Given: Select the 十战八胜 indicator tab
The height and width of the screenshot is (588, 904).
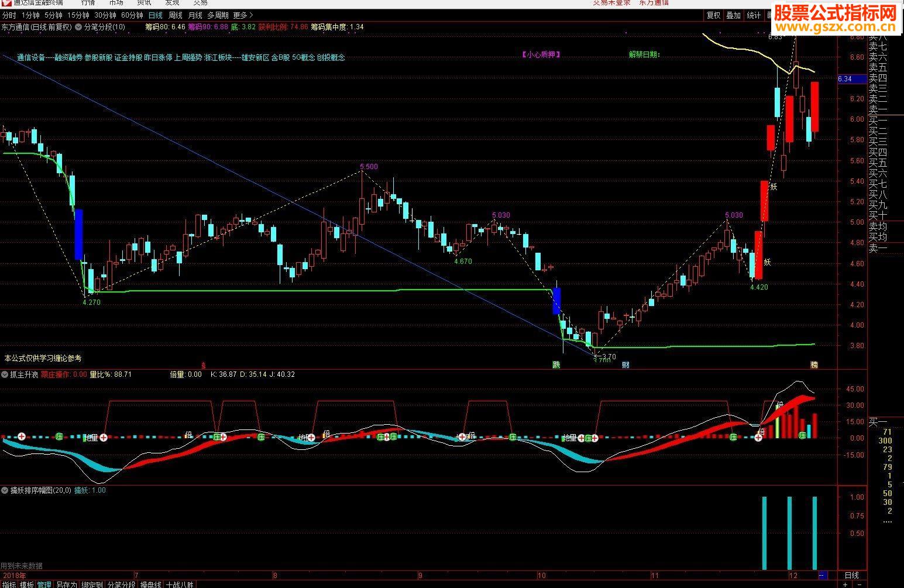Looking at the screenshot, I should tap(180, 584).
